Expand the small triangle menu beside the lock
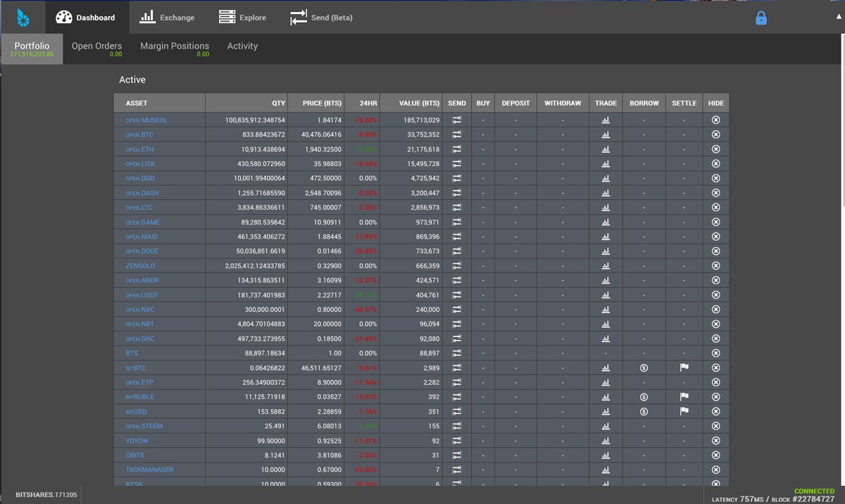This screenshot has height=504, width=845. pos(837,15)
